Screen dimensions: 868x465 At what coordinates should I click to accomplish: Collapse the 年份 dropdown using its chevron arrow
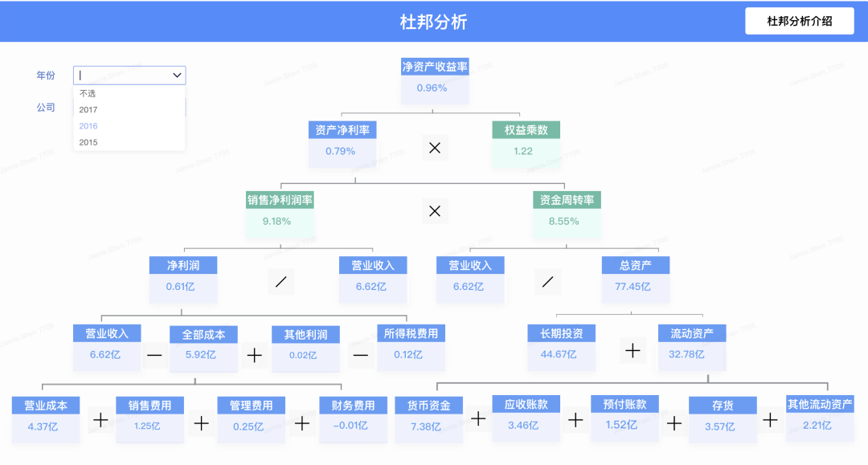(x=177, y=75)
